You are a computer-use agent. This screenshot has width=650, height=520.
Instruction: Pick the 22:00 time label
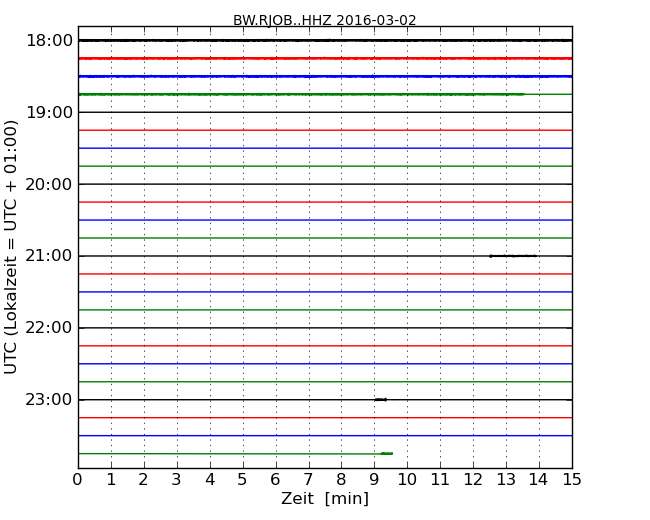tap(49, 328)
